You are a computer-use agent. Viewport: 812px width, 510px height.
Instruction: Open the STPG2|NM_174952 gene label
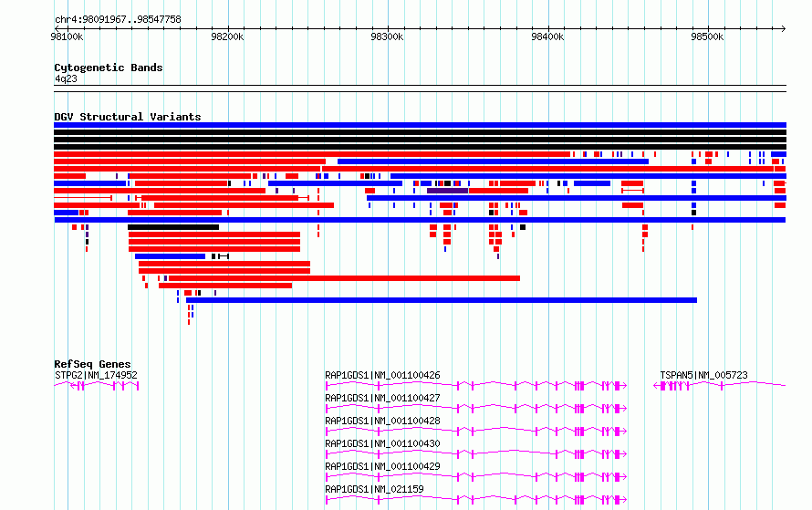click(96, 375)
